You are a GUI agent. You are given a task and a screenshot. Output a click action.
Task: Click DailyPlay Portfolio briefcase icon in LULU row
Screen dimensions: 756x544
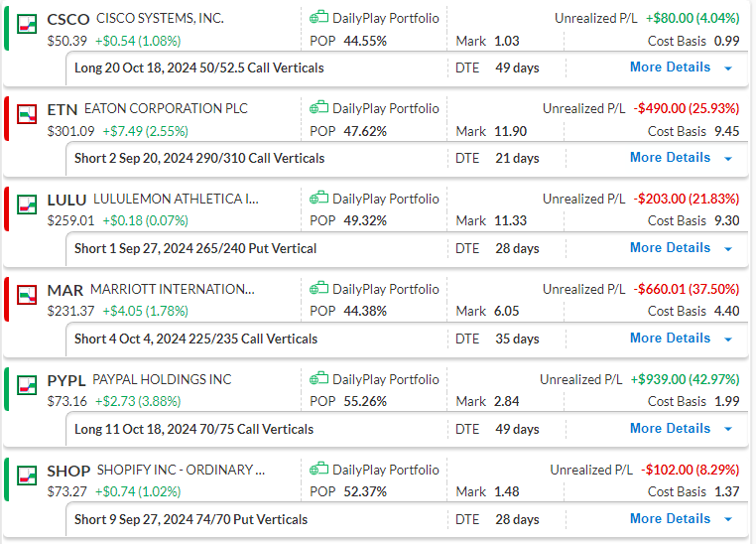(318, 198)
